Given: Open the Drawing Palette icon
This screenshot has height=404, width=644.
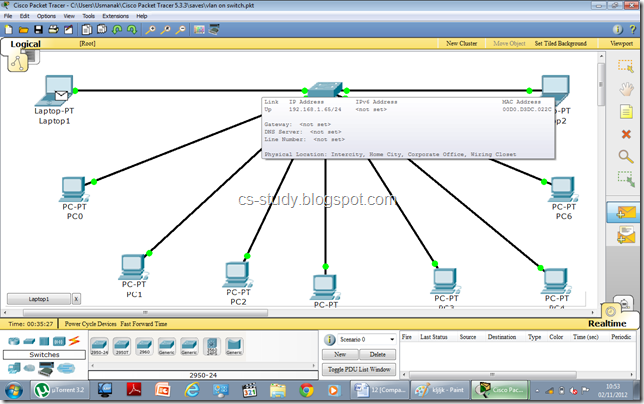Looking at the screenshot, I should point(199,30).
